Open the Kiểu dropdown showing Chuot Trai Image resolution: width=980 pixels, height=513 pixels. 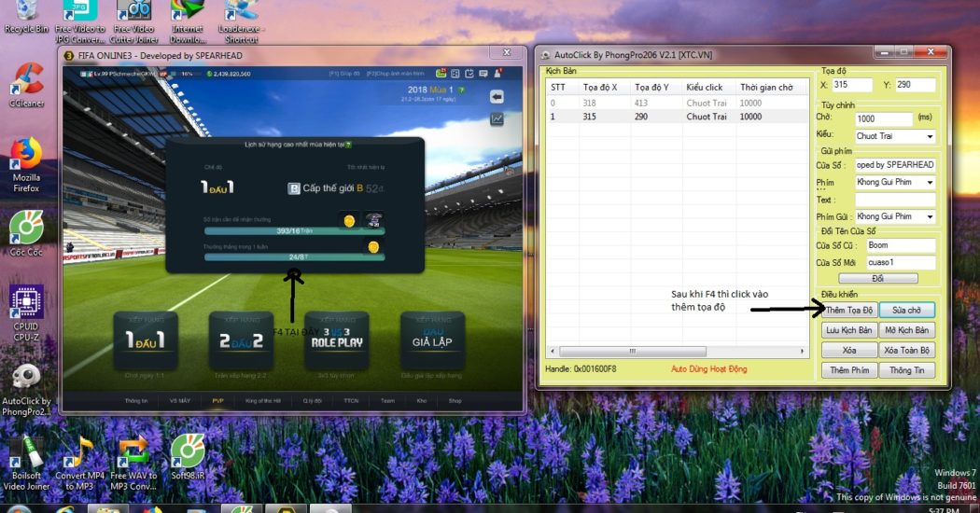tap(894, 136)
